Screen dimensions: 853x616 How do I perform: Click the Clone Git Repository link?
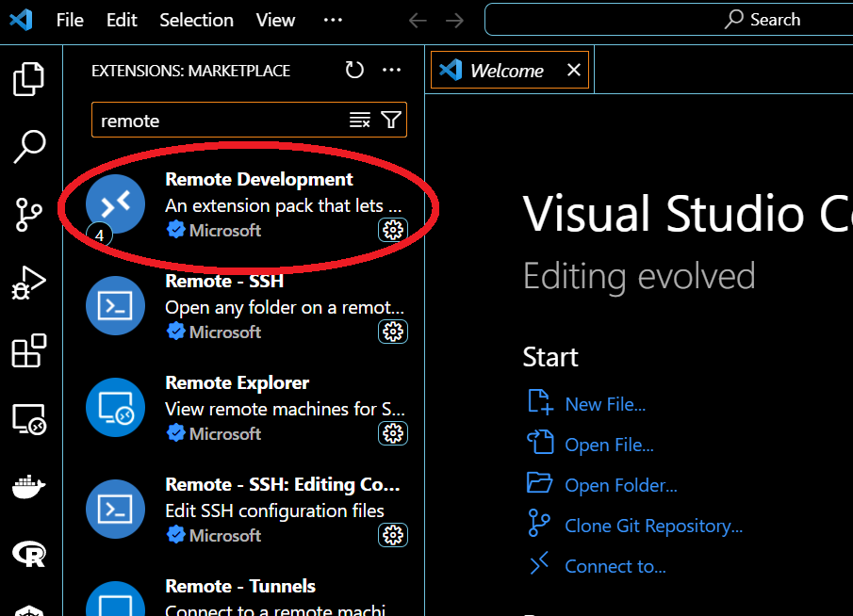653,526
